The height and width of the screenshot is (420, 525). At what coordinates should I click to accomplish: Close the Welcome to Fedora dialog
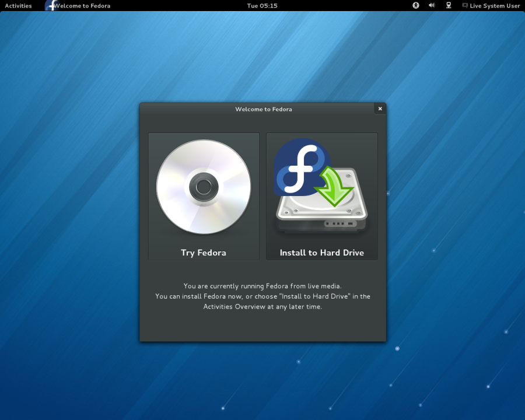click(380, 108)
